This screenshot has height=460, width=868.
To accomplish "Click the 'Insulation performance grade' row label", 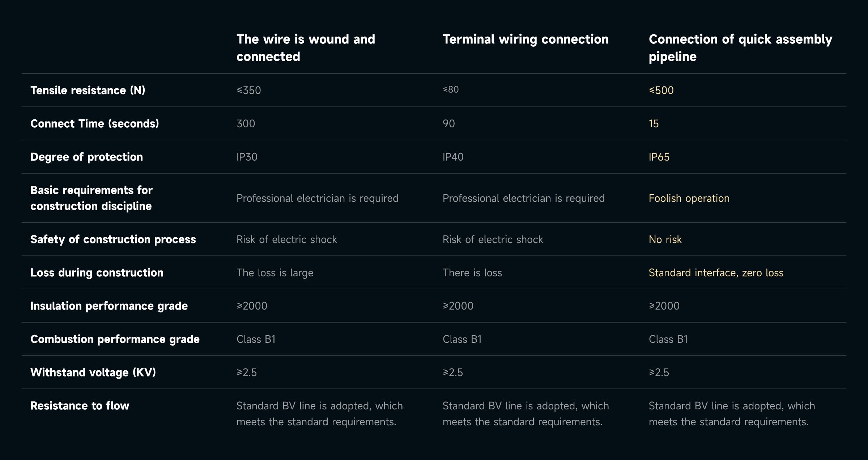I will (109, 306).
